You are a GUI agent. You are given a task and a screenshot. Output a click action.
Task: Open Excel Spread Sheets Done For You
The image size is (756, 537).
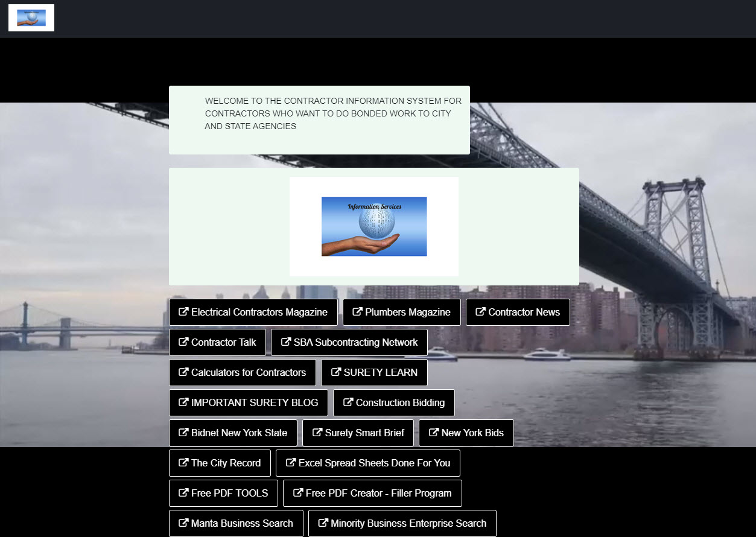[367, 463]
